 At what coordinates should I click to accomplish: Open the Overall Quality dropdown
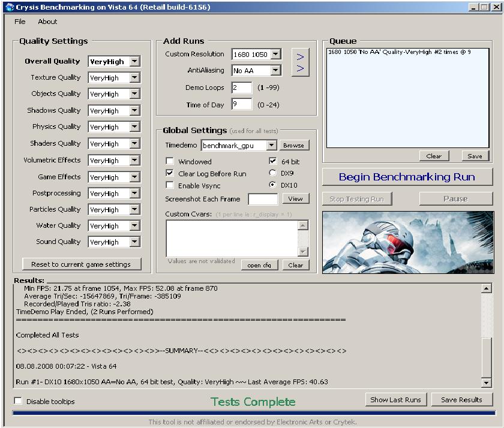pos(134,62)
